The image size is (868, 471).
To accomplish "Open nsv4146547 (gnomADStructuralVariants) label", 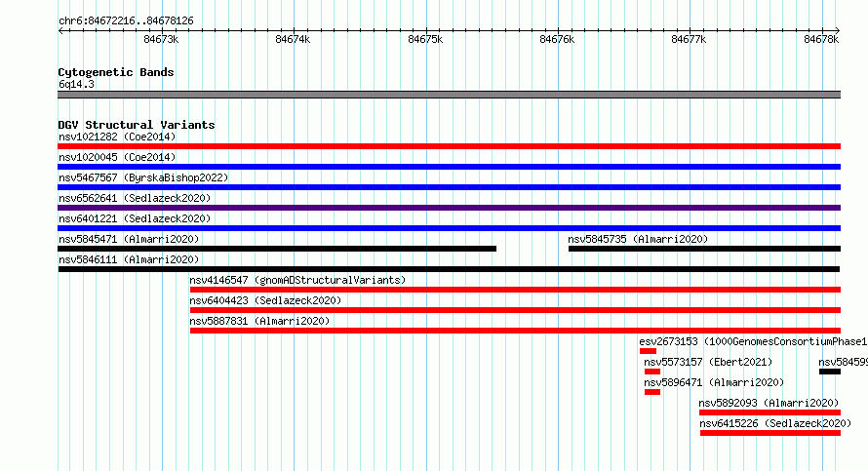I will [297, 280].
